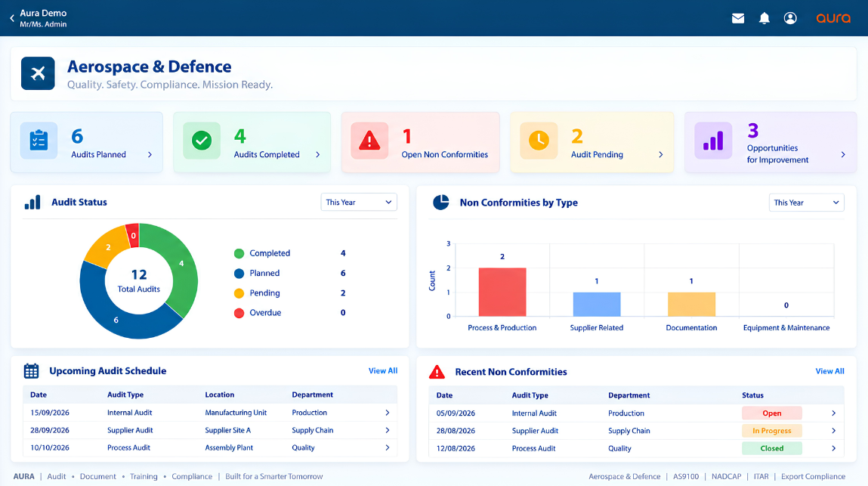The width and height of the screenshot is (868, 486).
Task: Click the purple bar chart Opportunities icon
Action: 713,141
